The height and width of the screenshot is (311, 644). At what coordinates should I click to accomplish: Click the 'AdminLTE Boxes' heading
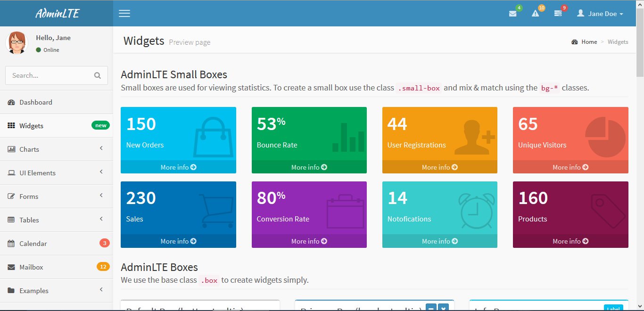159,267
